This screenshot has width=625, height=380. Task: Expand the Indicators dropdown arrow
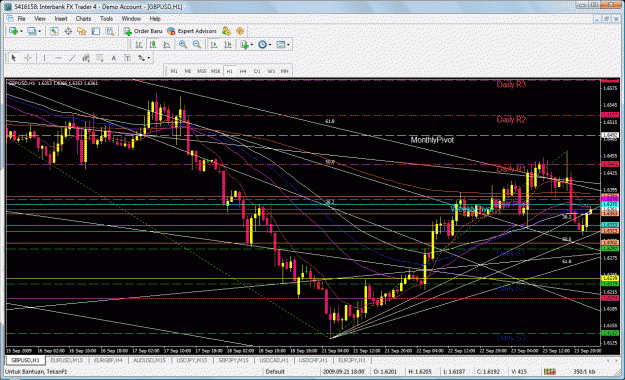[252, 45]
